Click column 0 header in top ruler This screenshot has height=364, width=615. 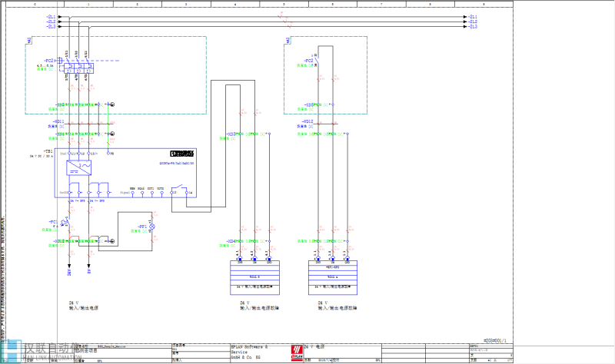coord(36,4)
